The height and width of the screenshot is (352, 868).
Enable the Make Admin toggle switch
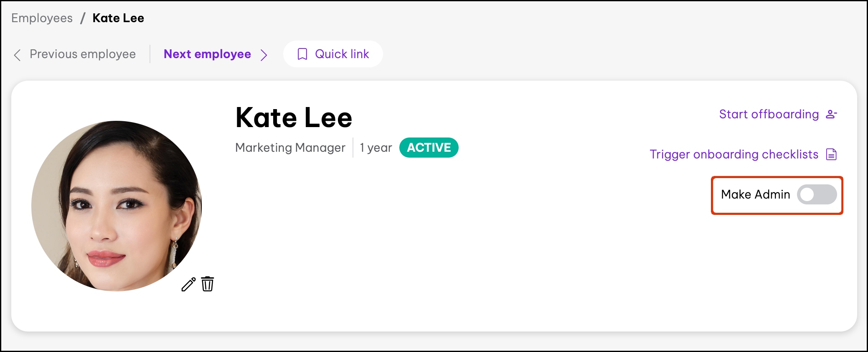(x=817, y=194)
